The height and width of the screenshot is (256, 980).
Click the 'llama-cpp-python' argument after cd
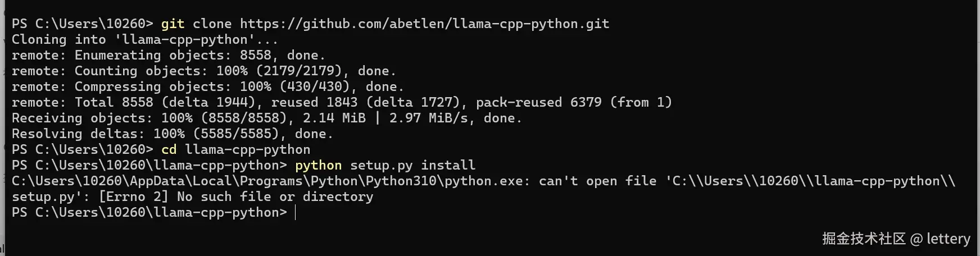click(247, 149)
